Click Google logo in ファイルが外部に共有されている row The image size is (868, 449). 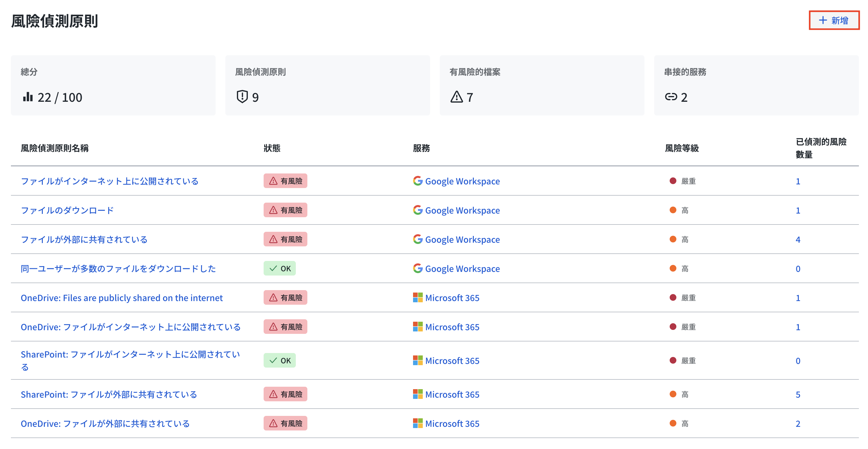click(418, 239)
